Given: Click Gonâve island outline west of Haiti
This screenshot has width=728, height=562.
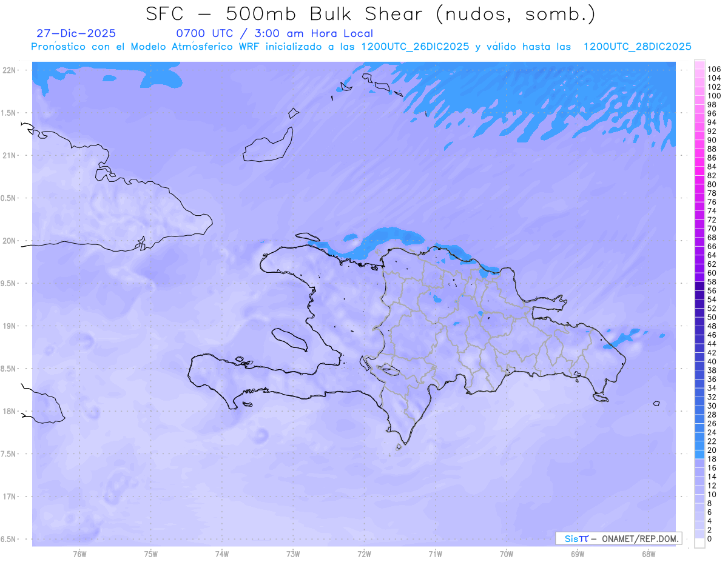Looking at the screenshot, I should click(x=289, y=339).
